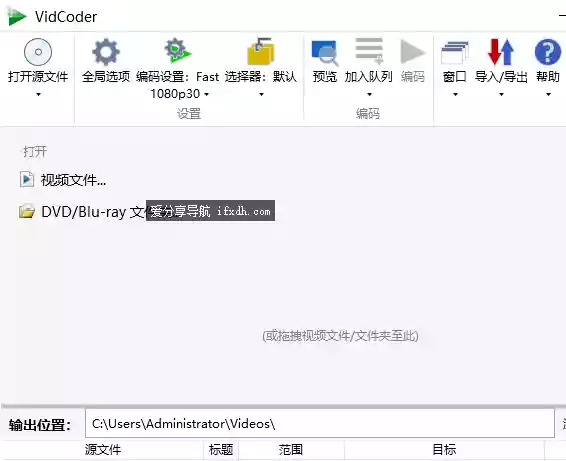
Task: Click the 目标 column header
Action: pos(444,450)
